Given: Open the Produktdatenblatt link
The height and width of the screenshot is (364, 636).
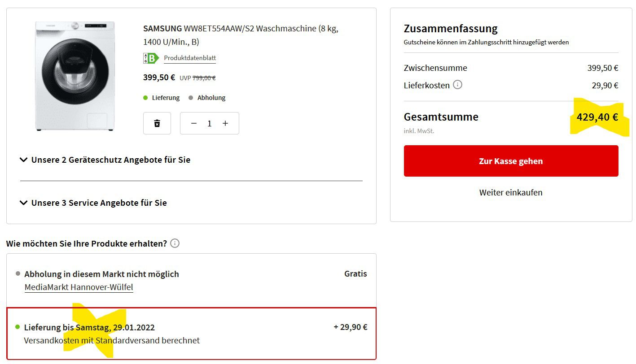Looking at the screenshot, I should 190,58.
